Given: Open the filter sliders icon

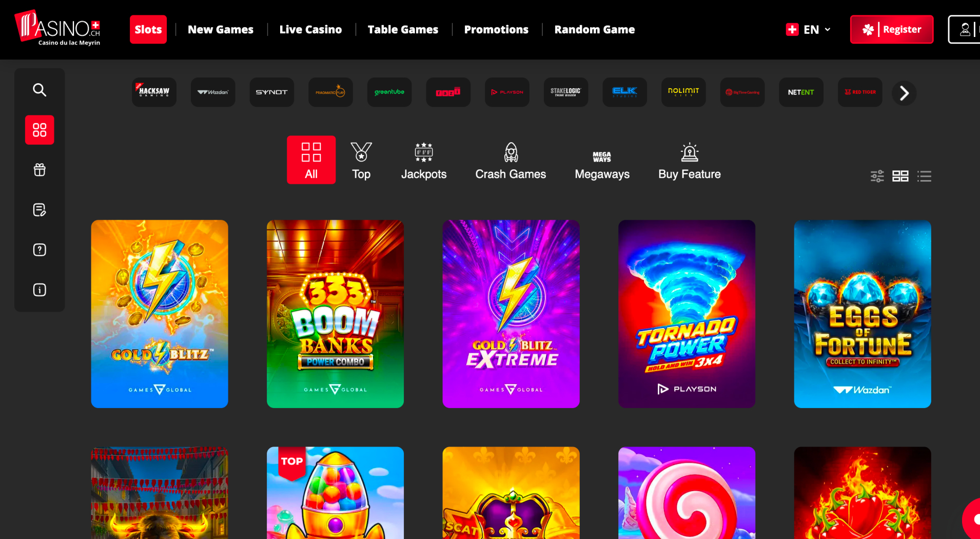Looking at the screenshot, I should (877, 176).
